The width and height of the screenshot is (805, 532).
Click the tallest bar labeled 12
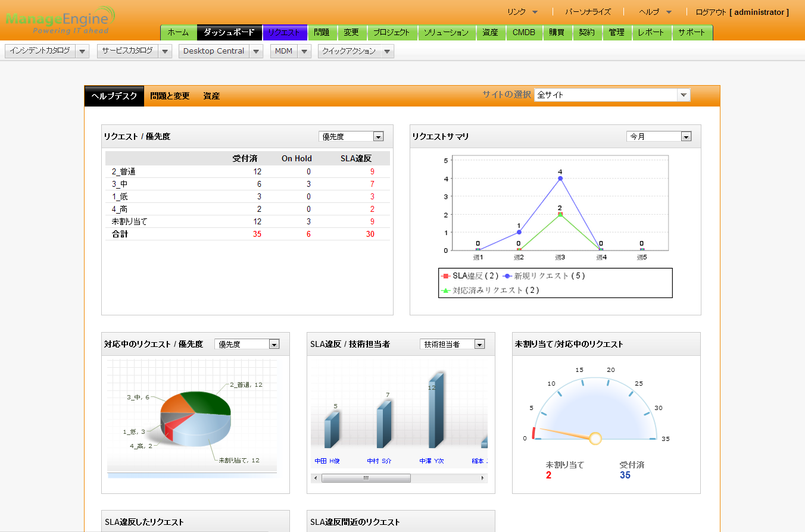tap(435, 412)
